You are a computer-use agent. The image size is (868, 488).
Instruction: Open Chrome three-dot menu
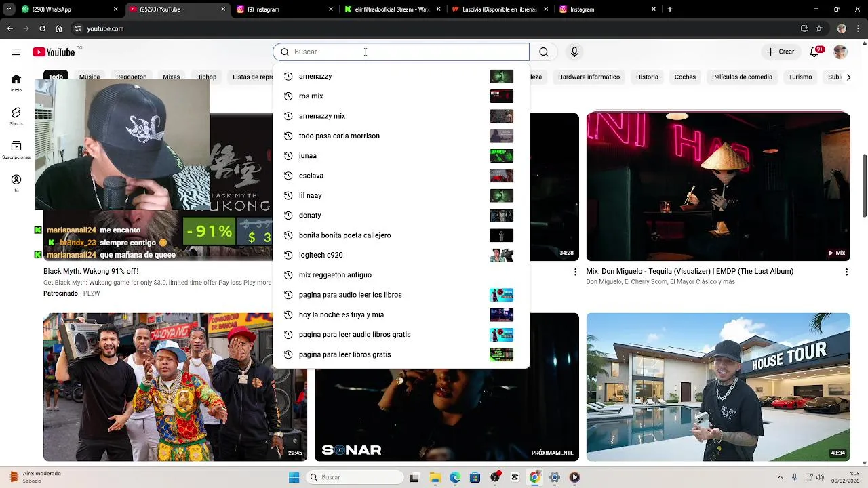858,28
